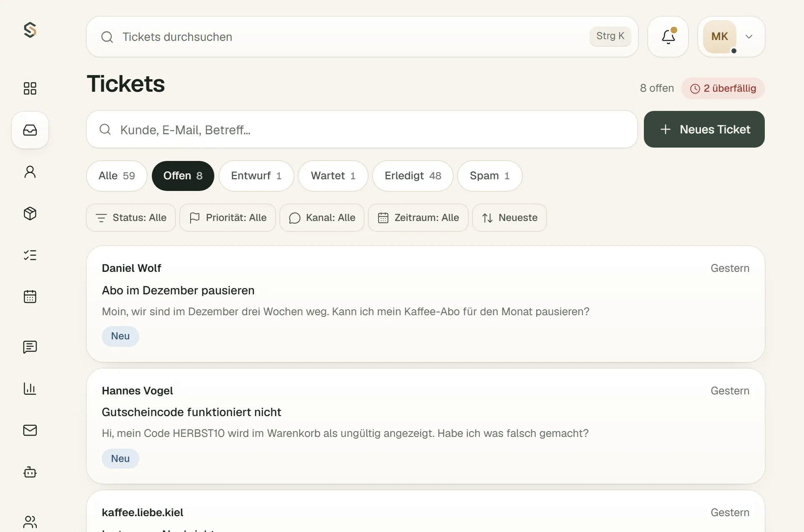Change the Neueste sort order

coord(510,218)
